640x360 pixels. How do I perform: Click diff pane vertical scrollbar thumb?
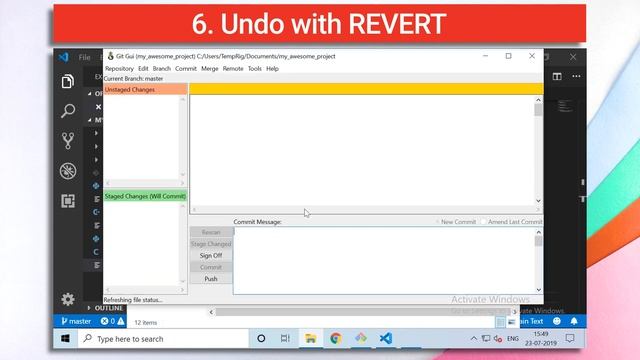click(538, 110)
